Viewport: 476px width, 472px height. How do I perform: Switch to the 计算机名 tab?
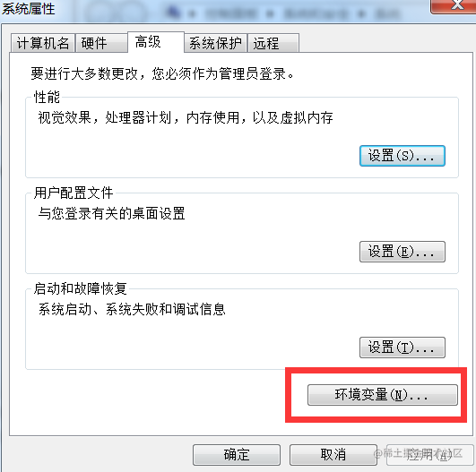[x=43, y=43]
